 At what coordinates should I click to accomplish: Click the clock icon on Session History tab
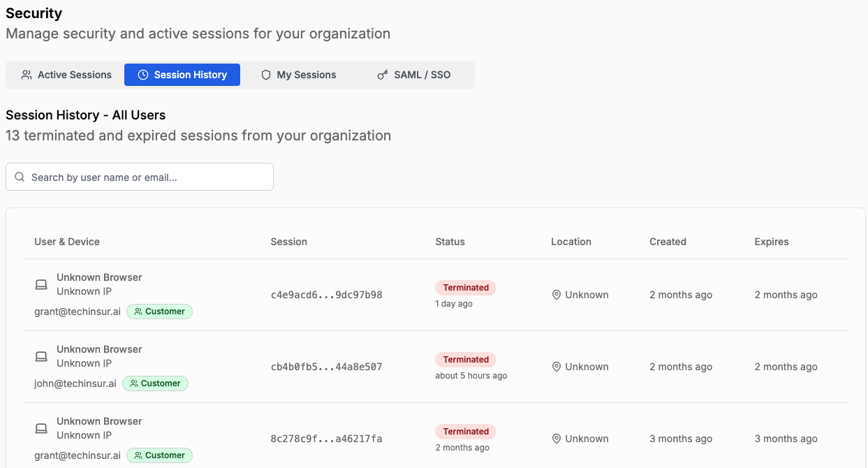click(x=143, y=75)
